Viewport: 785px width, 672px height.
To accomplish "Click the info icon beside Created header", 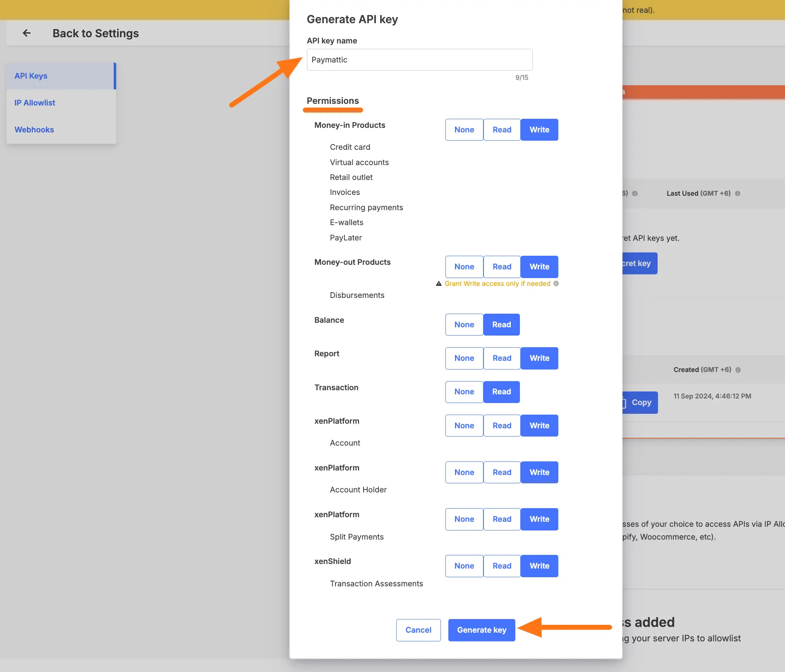I will coord(738,370).
